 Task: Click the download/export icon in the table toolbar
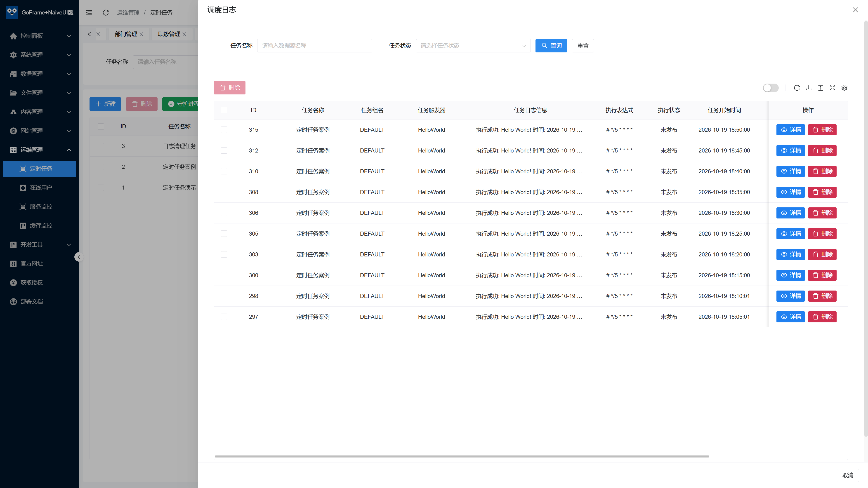coord(809,88)
